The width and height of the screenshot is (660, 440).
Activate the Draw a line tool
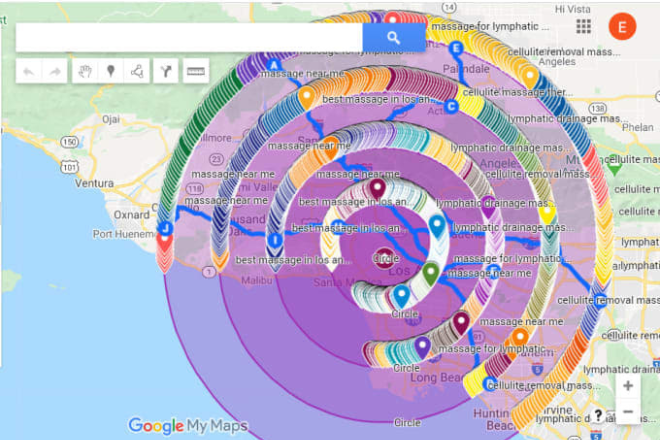(137, 71)
